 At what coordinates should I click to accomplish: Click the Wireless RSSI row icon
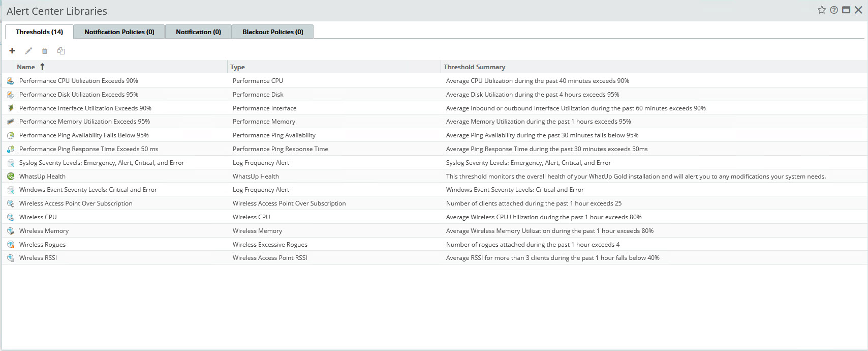coord(11,258)
